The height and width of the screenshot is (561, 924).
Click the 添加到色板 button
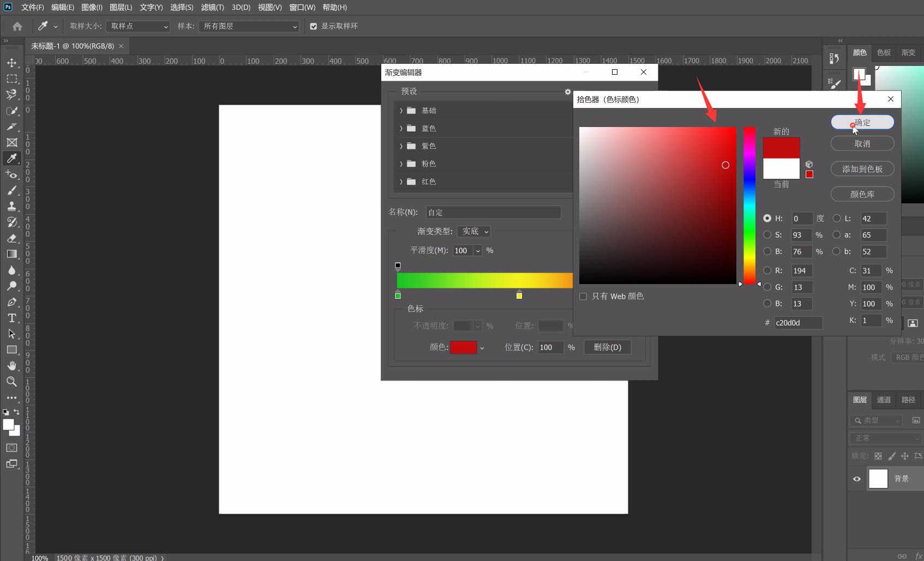pyautogui.click(x=862, y=169)
